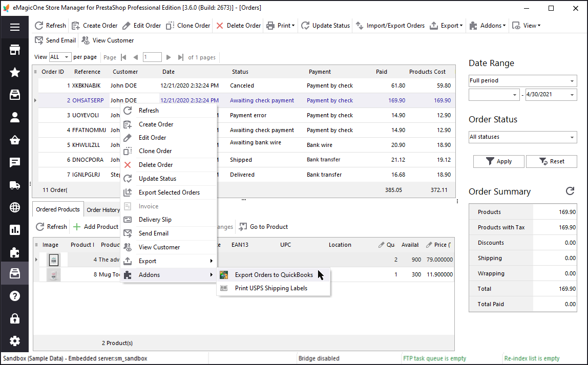This screenshot has height=365, width=588.
Task: Select View Customer in the context menu
Action: pos(169,247)
